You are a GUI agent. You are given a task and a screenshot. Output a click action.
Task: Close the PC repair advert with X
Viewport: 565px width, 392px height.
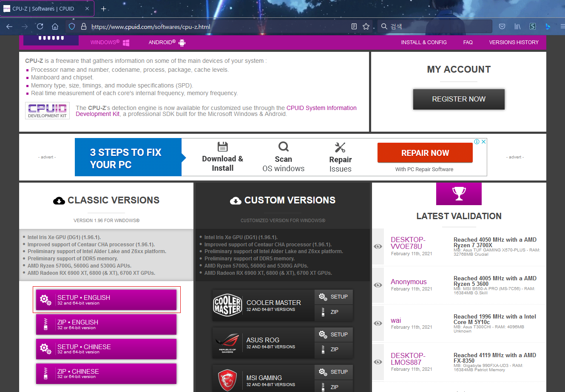[x=483, y=141]
